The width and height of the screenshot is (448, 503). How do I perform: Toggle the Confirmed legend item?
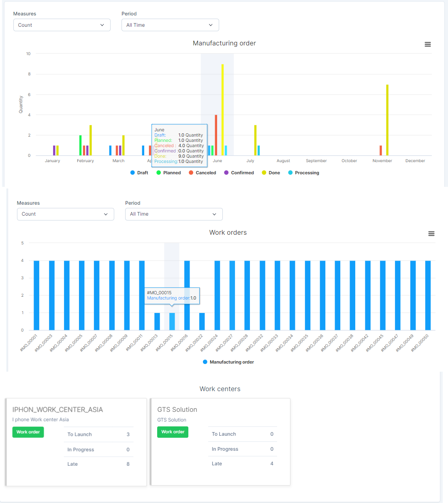click(x=239, y=173)
